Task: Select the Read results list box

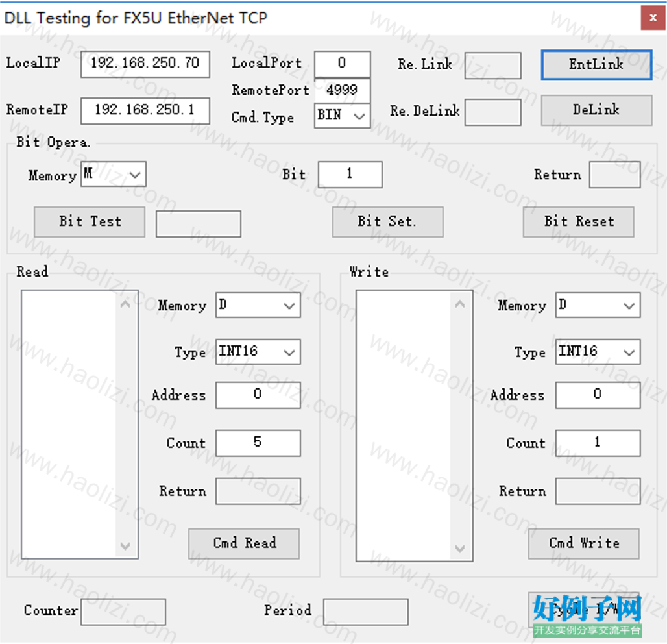Action: [80, 425]
